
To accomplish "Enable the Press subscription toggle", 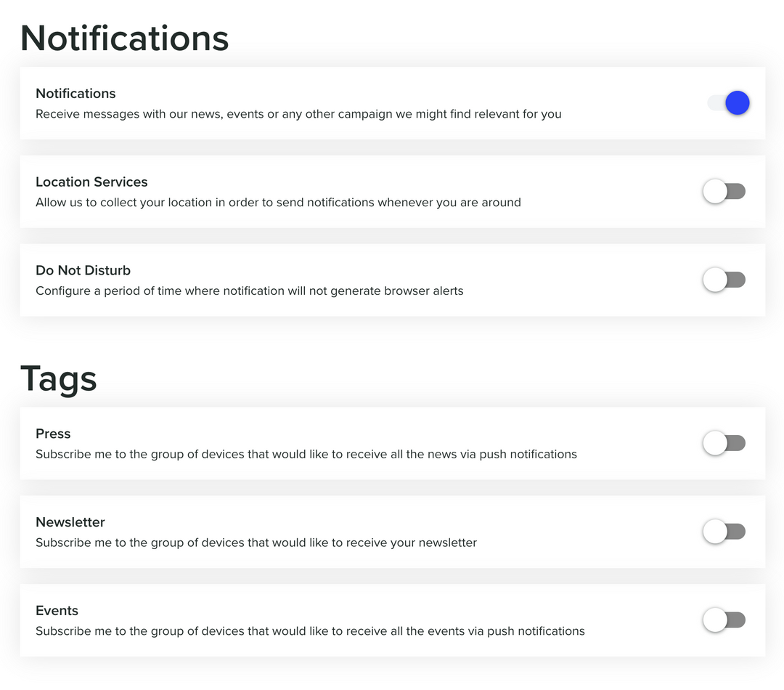I will [724, 443].
